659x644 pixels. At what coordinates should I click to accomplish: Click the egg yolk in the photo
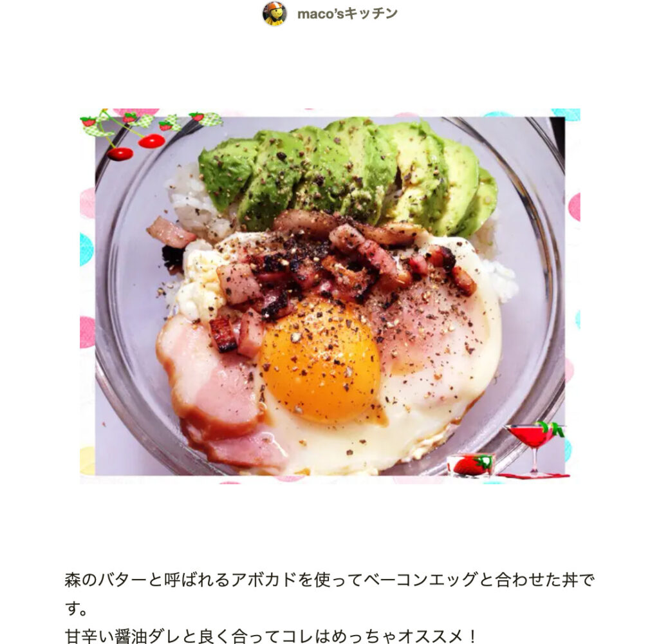[320, 361]
